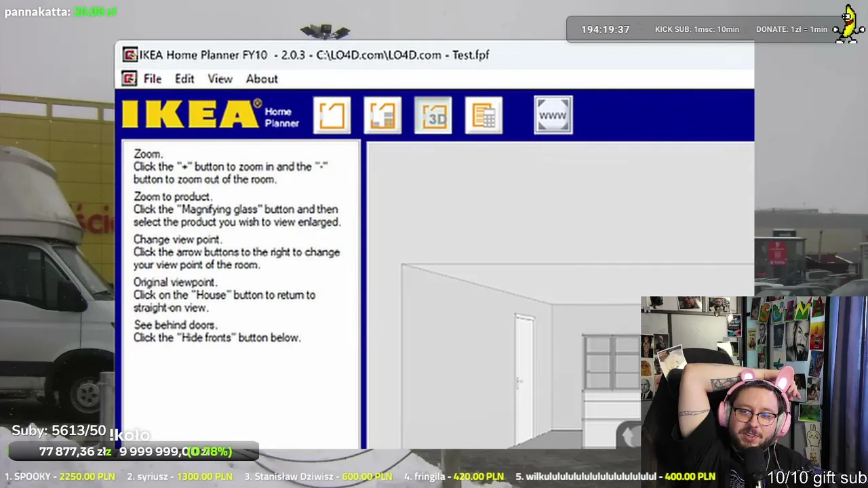Click the "4. fringila" donor entry
The height and width of the screenshot is (488, 868).
click(454, 476)
